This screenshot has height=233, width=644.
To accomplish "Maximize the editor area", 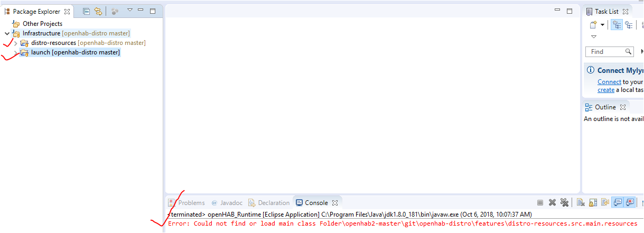I will point(570,11).
